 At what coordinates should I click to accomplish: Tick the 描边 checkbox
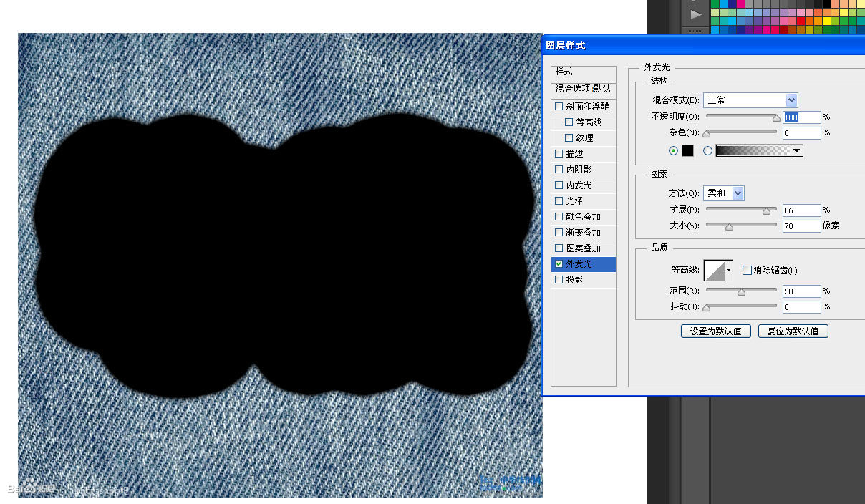559,154
